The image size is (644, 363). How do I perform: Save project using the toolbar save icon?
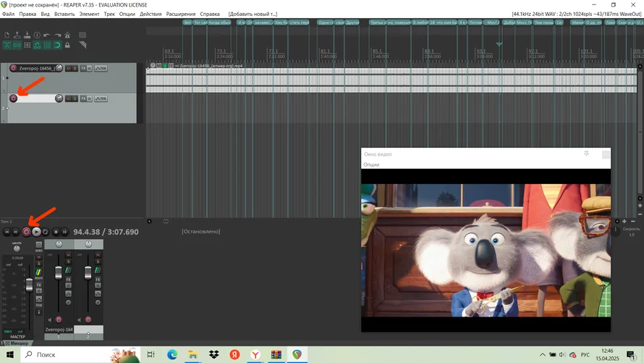[27, 35]
